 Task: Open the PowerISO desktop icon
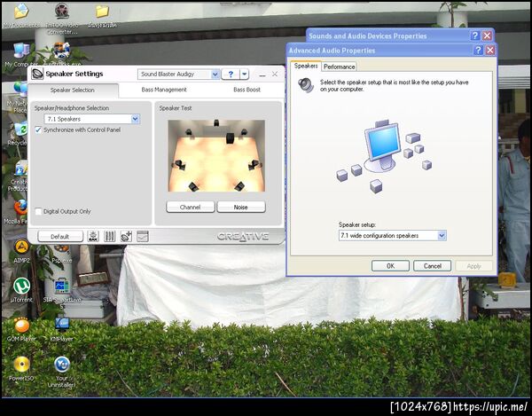click(21, 368)
